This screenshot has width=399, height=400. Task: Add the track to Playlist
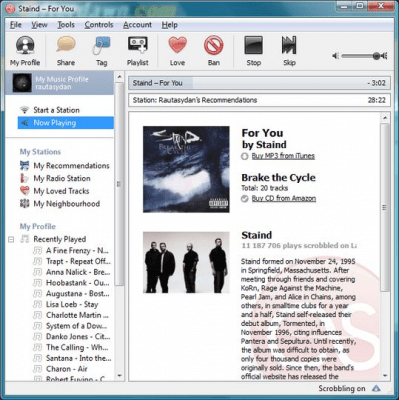137,50
